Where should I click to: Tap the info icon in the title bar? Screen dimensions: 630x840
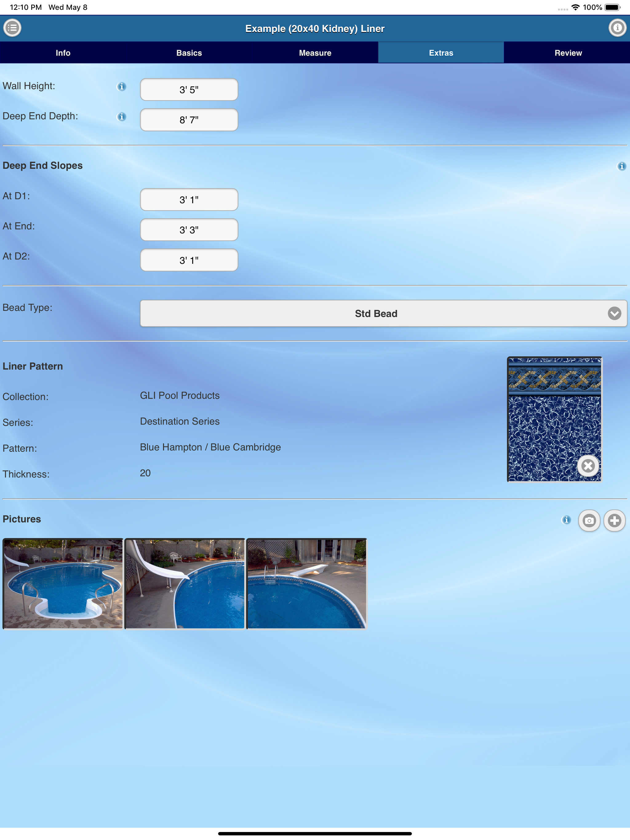point(617,28)
